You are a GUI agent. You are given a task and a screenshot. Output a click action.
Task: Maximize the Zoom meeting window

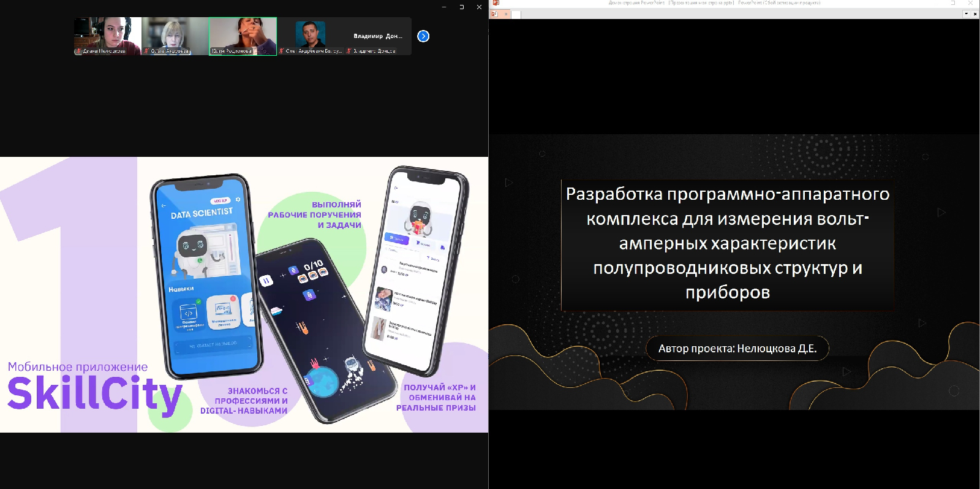click(462, 7)
